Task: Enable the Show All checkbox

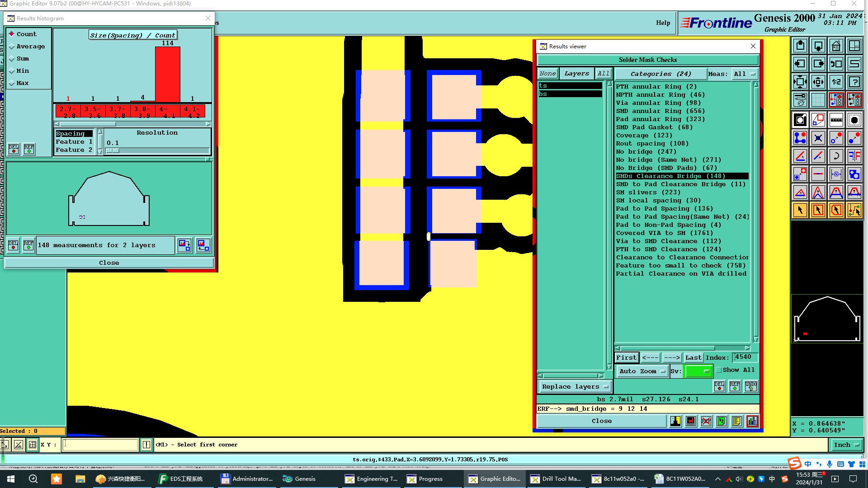Action: (719, 370)
